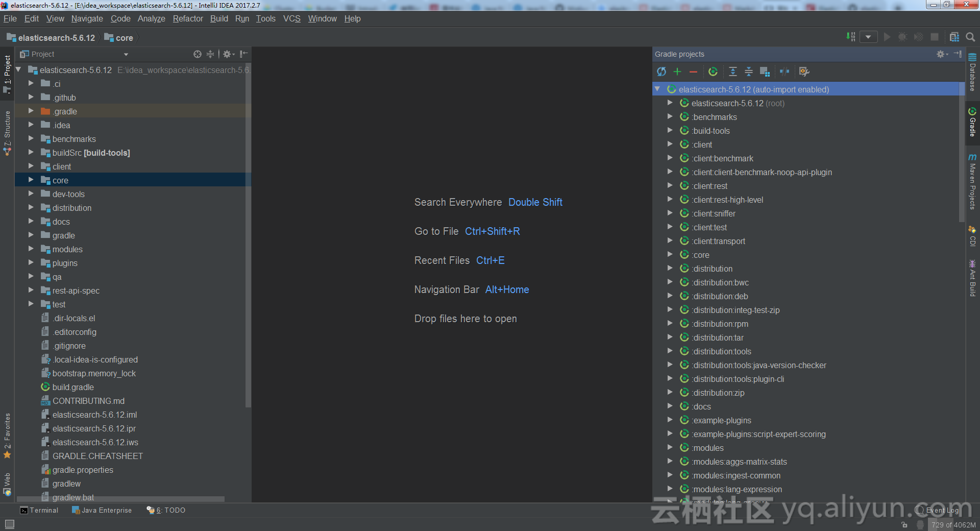The height and width of the screenshot is (531, 980).
Task: Open the VCS menu
Action: pyautogui.click(x=292, y=18)
